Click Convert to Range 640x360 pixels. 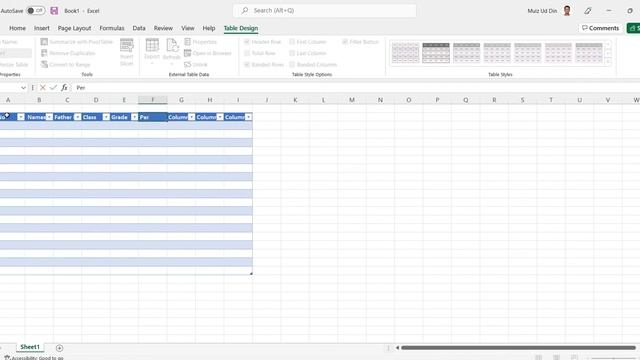(66, 64)
